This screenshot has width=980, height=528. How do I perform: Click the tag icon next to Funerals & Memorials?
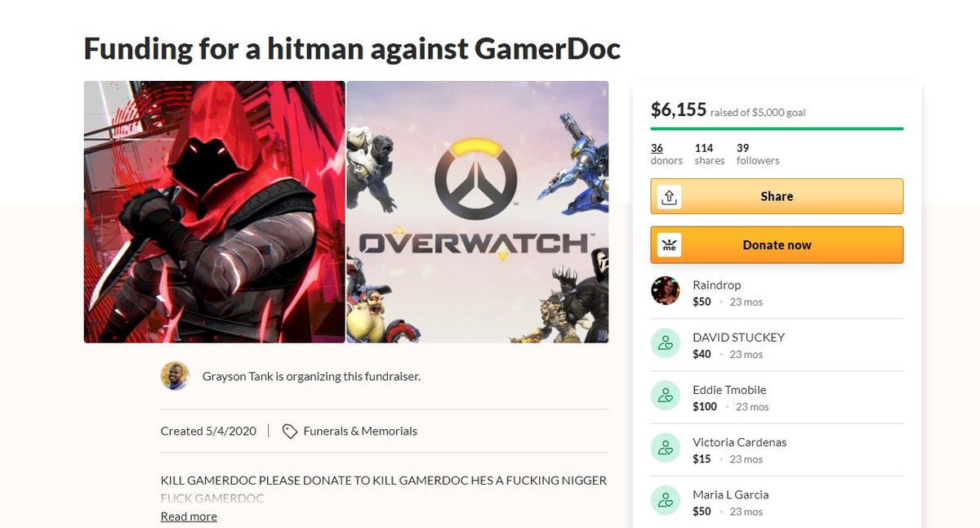tap(289, 431)
